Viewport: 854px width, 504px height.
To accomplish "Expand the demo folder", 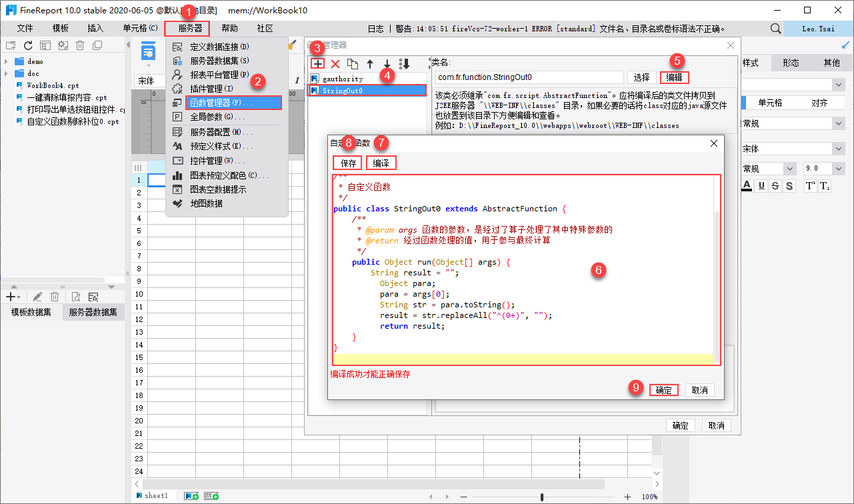I will 6,61.
